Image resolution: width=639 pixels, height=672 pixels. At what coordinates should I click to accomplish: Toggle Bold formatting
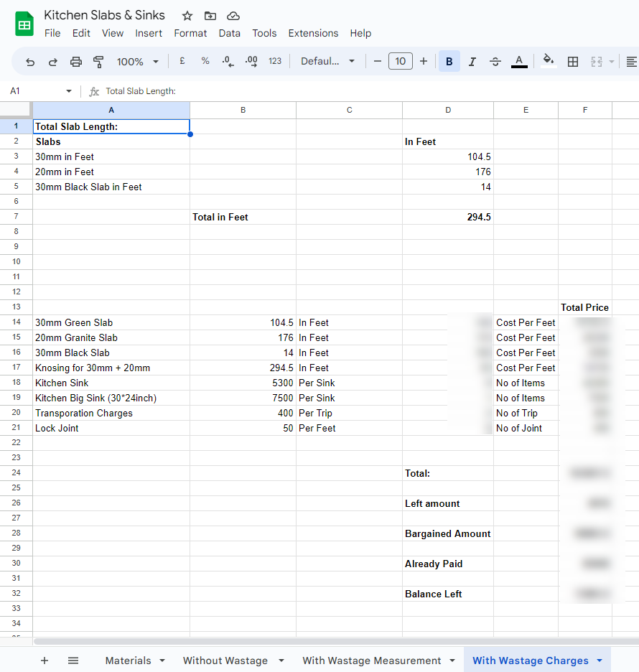click(449, 62)
